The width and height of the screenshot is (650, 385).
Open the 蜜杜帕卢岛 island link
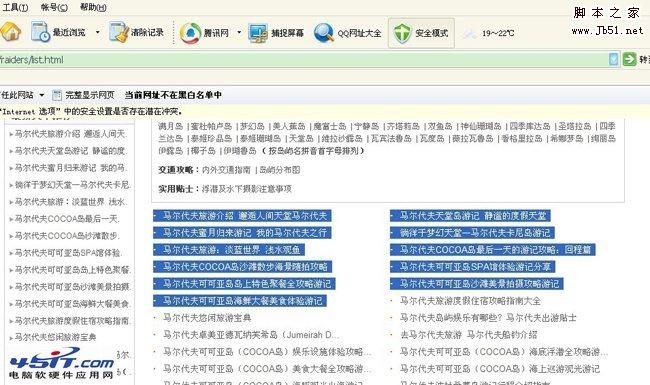pyautogui.click(x=211, y=126)
